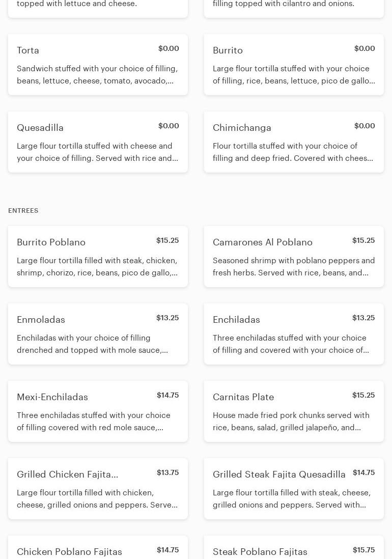Select Camarones Al Poblano entree
The image size is (392, 559).
(x=294, y=256)
